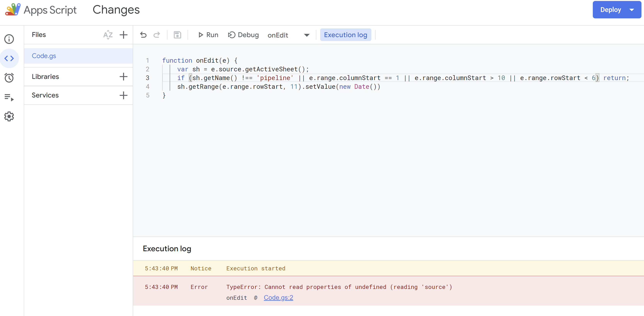Save the project with the floppy disk icon
Screen dimensions: 644x316
coord(177,35)
